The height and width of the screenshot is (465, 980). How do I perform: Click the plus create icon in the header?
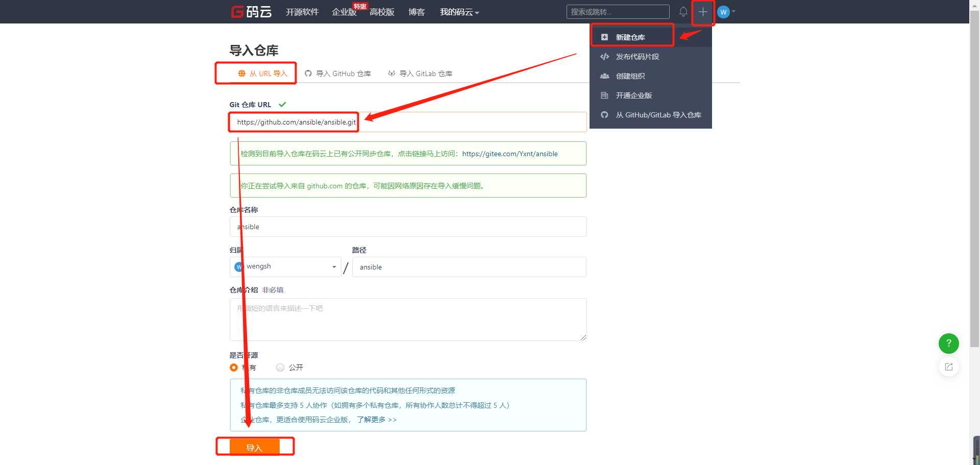tap(703, 12)
